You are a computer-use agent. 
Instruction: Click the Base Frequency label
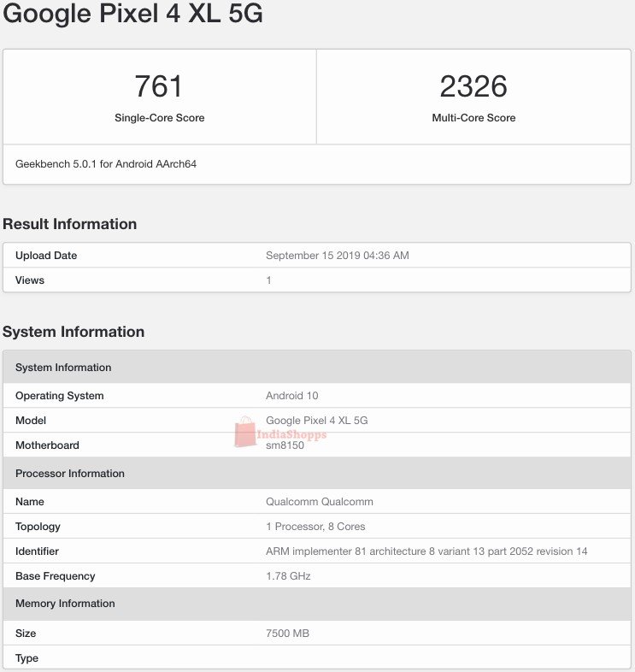click(x=56, y=576)
